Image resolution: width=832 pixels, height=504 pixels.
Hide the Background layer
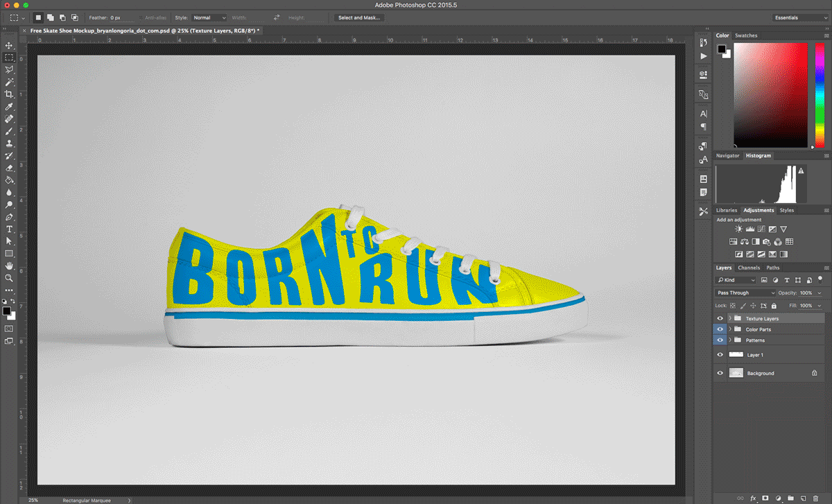pos(720,373)
